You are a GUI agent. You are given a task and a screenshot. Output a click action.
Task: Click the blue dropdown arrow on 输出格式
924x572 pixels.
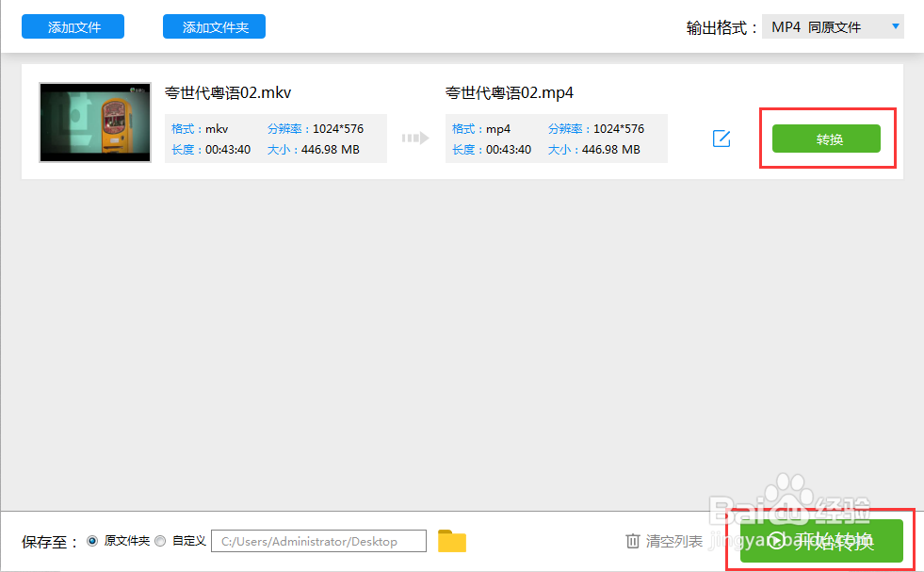click(x=892, y=26)
